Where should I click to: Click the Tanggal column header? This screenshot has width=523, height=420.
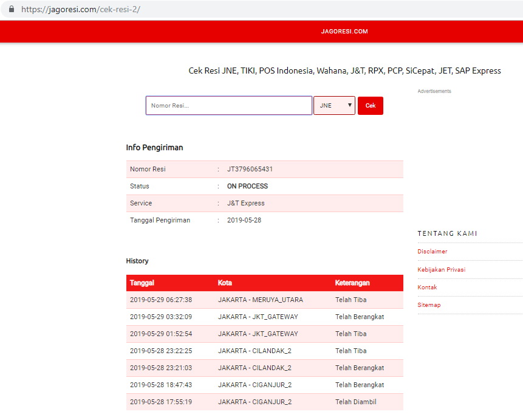point(142,283)
